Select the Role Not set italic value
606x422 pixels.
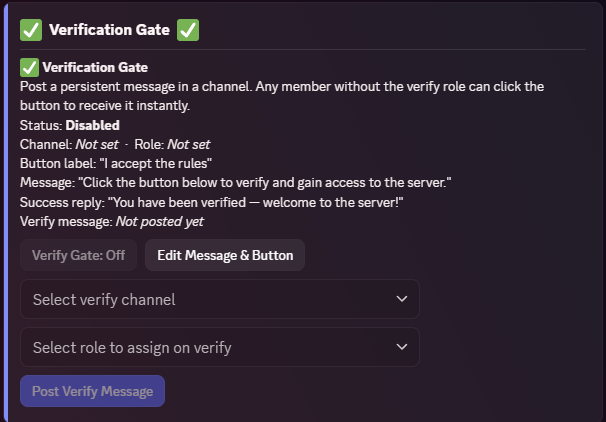pyautogui.click(x=189, y=145)
